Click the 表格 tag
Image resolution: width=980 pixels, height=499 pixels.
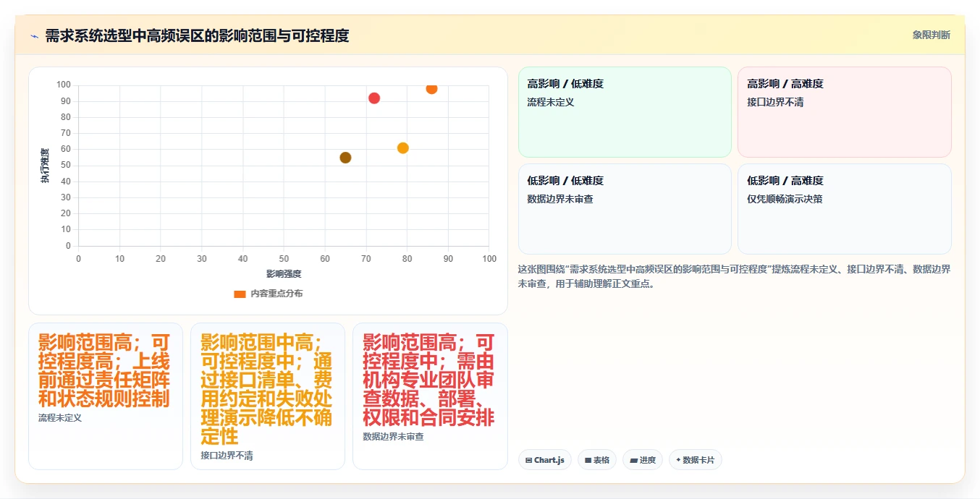597,460
